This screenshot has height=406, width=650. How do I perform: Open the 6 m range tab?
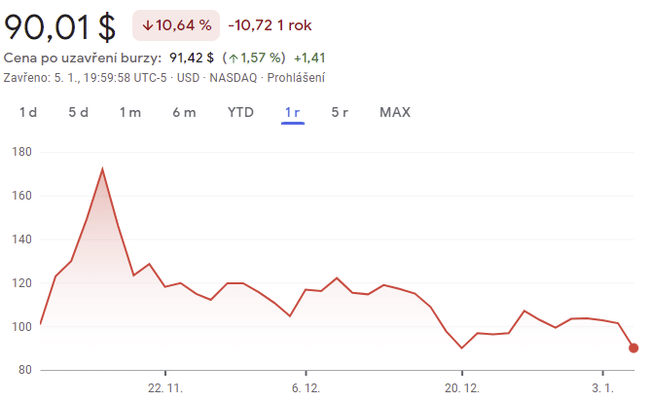[x=184, y=112]
